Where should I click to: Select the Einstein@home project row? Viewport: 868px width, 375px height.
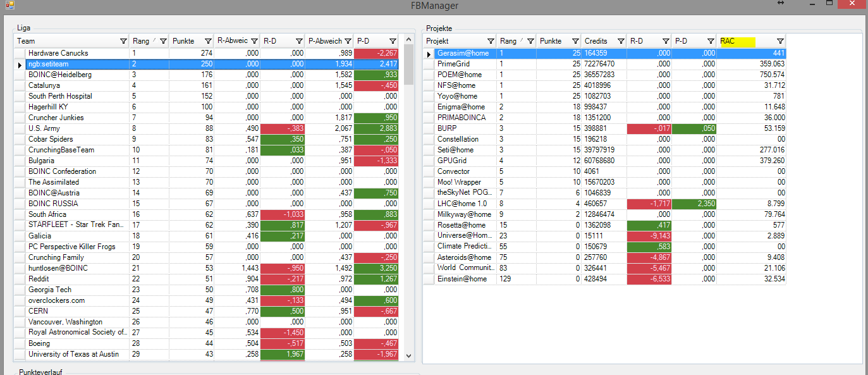604,279
